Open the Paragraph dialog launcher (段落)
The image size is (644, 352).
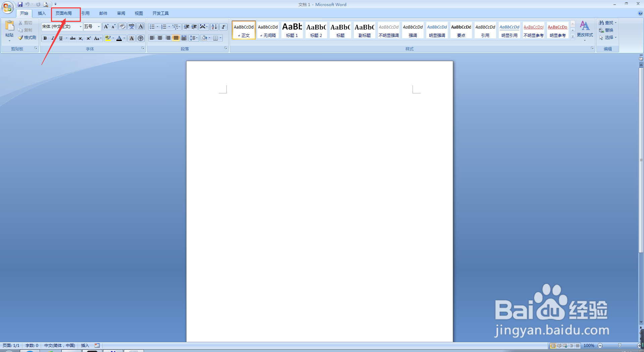click(x=225, y=48)
